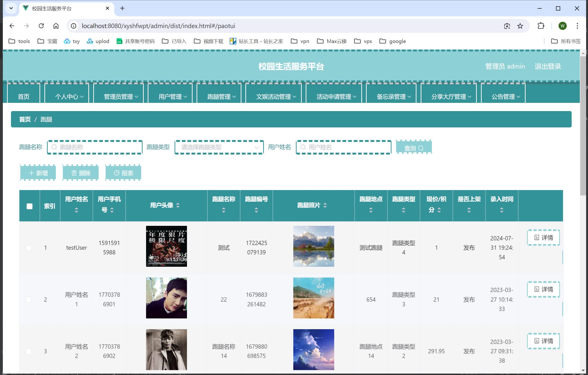
Task: Select 公告管理 top navigation tab
Action: point(506,96)
